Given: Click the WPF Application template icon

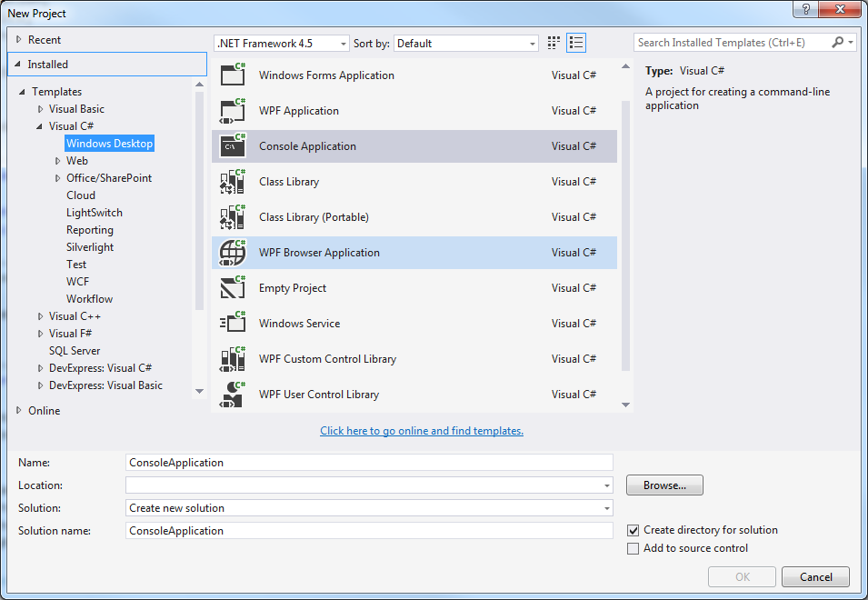Looking at the screenshot, I should pyautogui.click(x=233, y=111).
